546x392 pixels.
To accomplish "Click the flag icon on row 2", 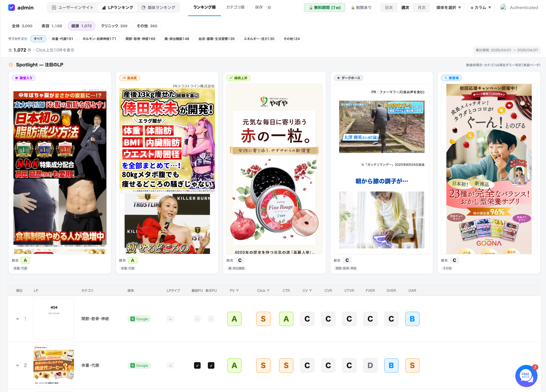I will tap(17, 366).
